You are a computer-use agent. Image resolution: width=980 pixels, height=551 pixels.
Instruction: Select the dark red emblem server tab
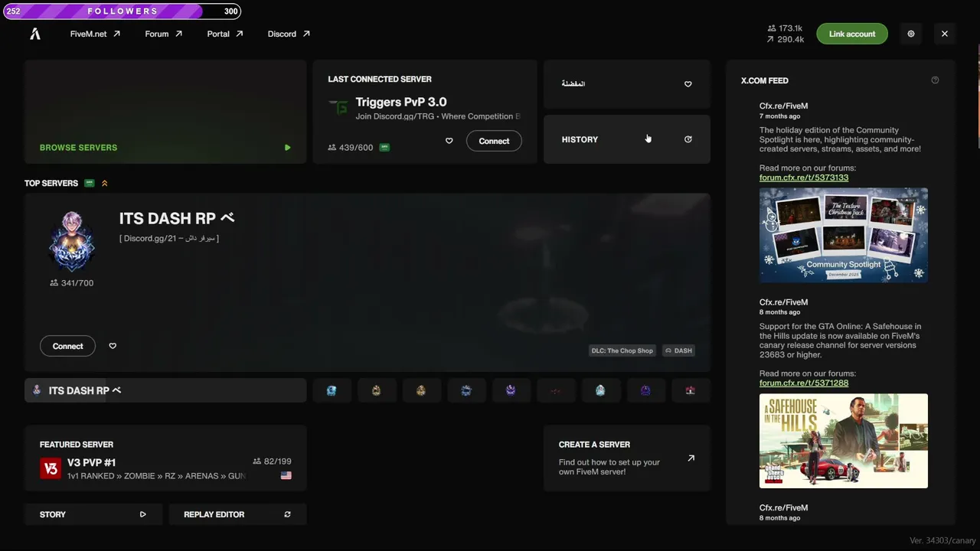pos(556,390)
